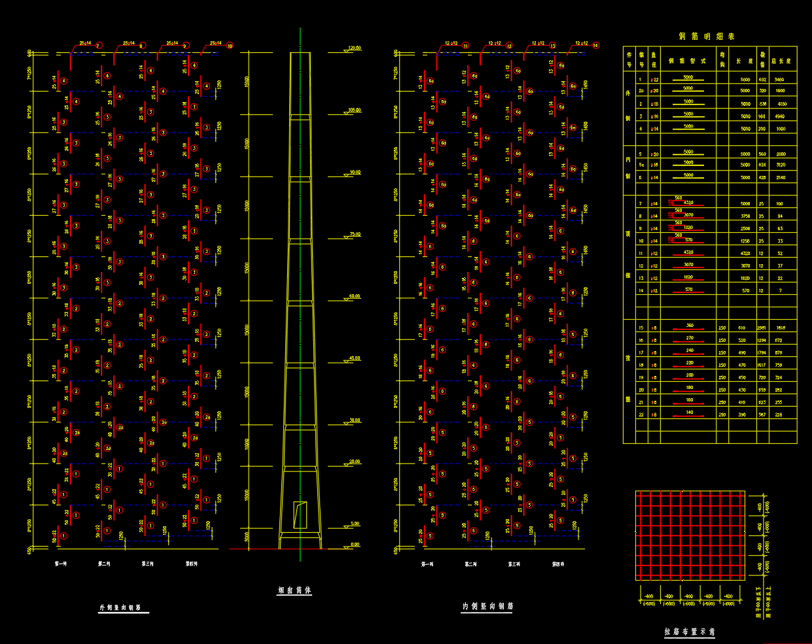
Task: Click the 内侧竖向钢筋 title label
Action: [x=488, y=606]
